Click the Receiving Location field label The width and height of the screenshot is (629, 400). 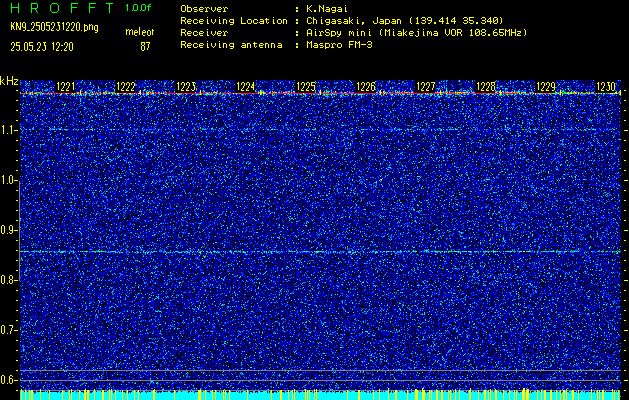pos(234,21)
